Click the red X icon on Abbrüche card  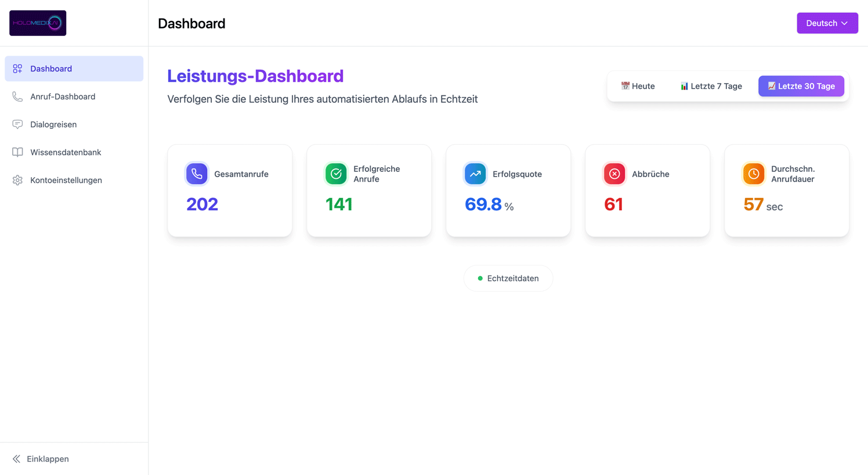tap(614, 173)
